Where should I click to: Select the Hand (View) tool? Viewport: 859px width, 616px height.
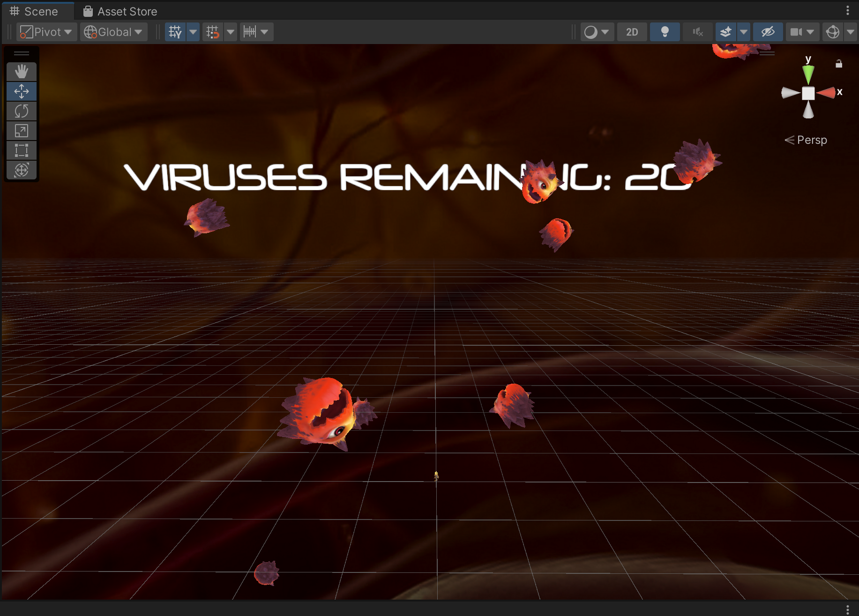tap(22, 72)
